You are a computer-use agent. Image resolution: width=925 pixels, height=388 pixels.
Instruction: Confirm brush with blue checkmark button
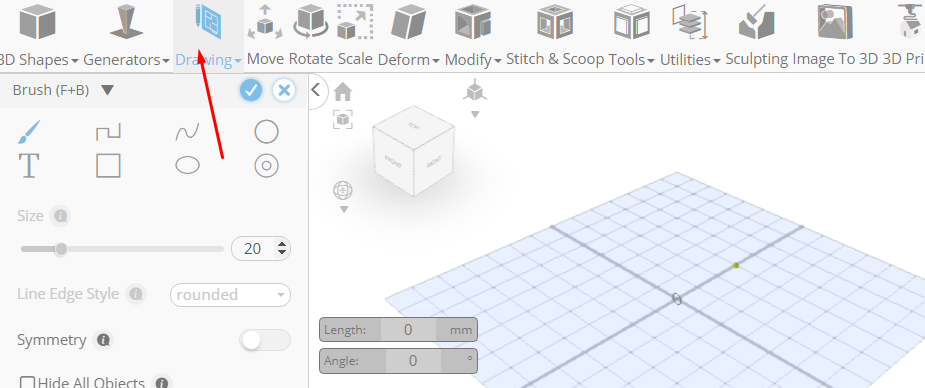tap(251, 90)
